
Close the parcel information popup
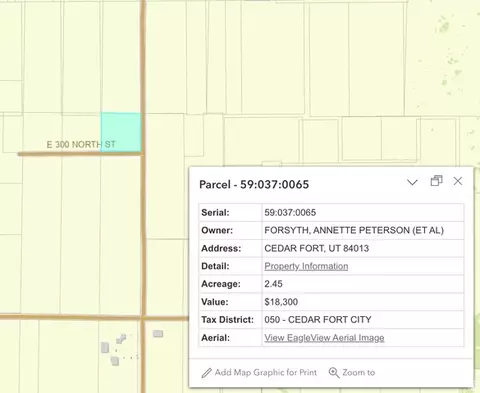click(458, 181)
